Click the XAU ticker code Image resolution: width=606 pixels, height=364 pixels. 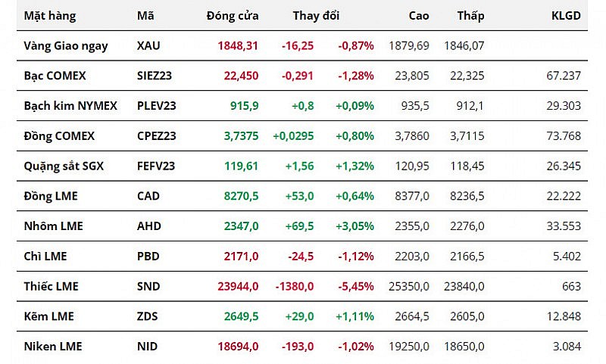149,45
